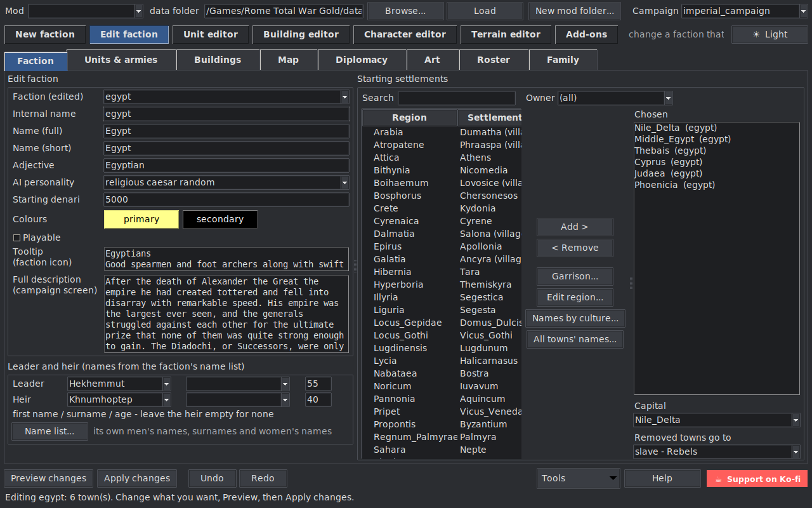812x508 pixels.
Task: Switch to the Units & armies tab
Action: (x=121, y=60)
